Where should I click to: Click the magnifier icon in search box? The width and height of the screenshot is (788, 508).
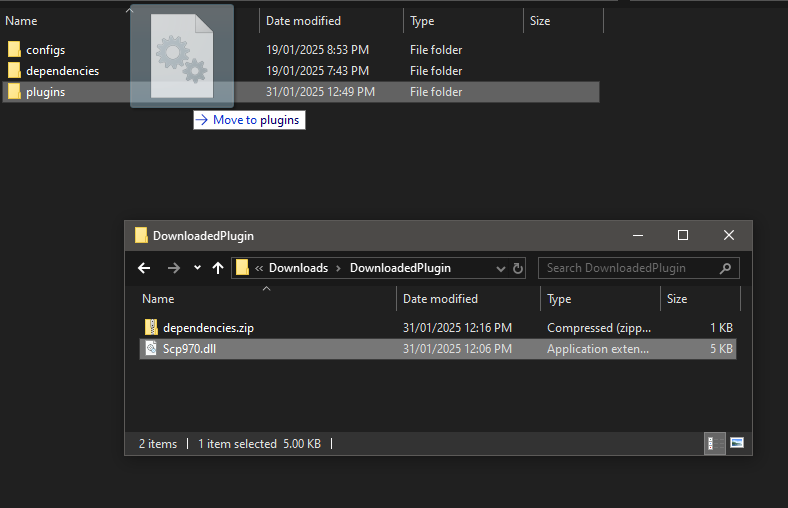(x=725, y=268)
